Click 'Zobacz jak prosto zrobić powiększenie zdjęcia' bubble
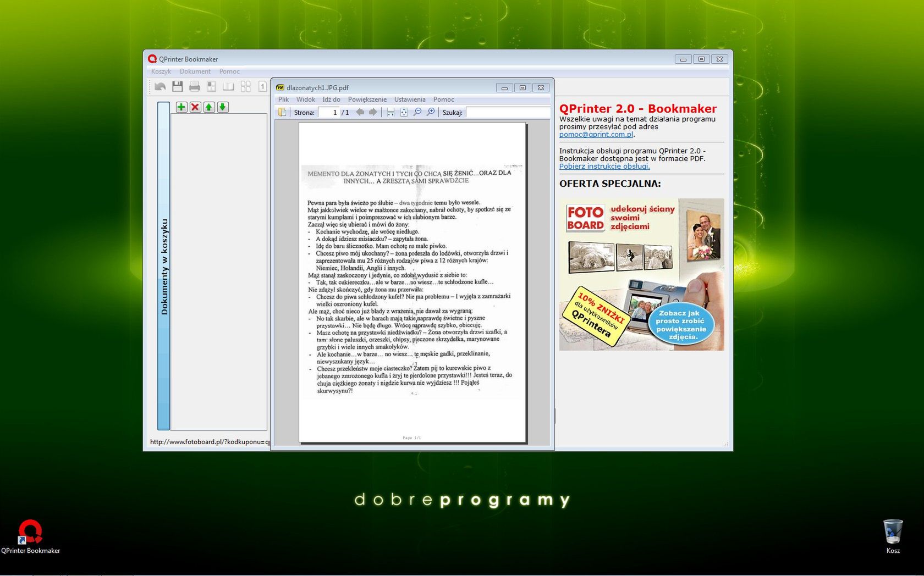Screen dimensions: 924x576 [680, 325]
